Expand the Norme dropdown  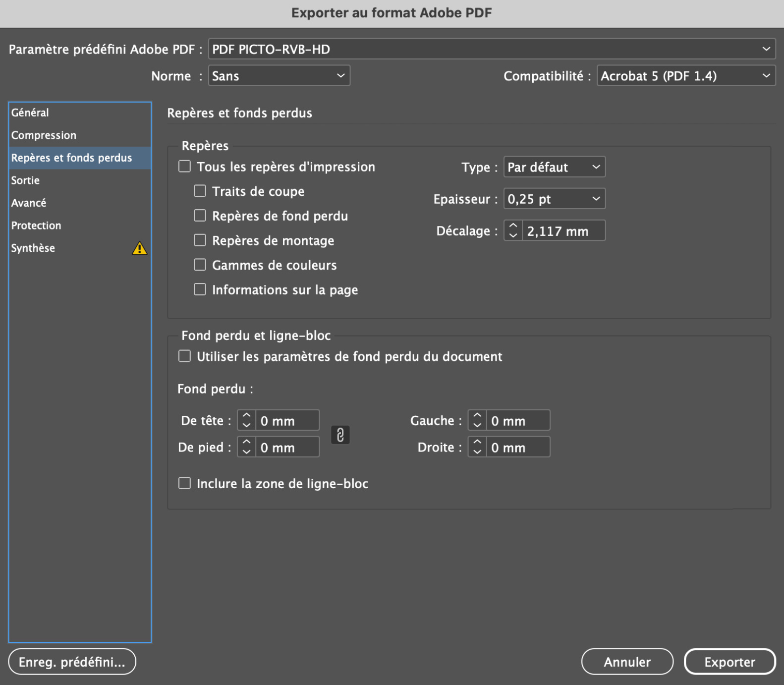279,76
